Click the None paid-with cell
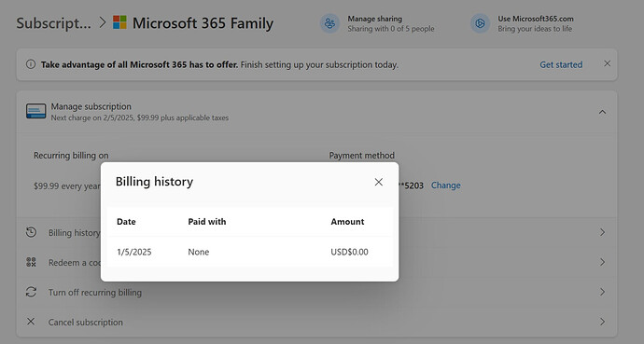This screenshot has height=344, width=644. coord(199,252)
